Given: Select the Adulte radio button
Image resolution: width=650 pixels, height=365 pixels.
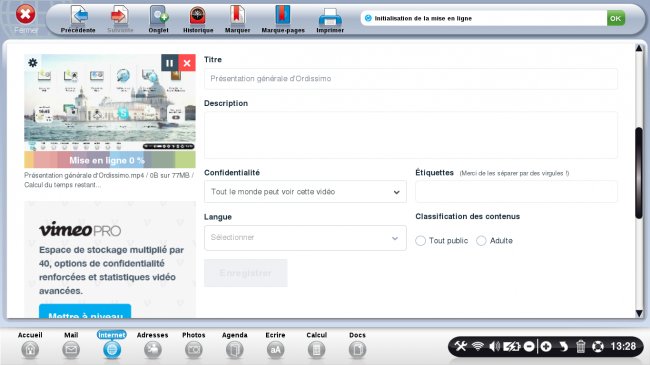Looking at the screenshot, I should tap(481, 241).
